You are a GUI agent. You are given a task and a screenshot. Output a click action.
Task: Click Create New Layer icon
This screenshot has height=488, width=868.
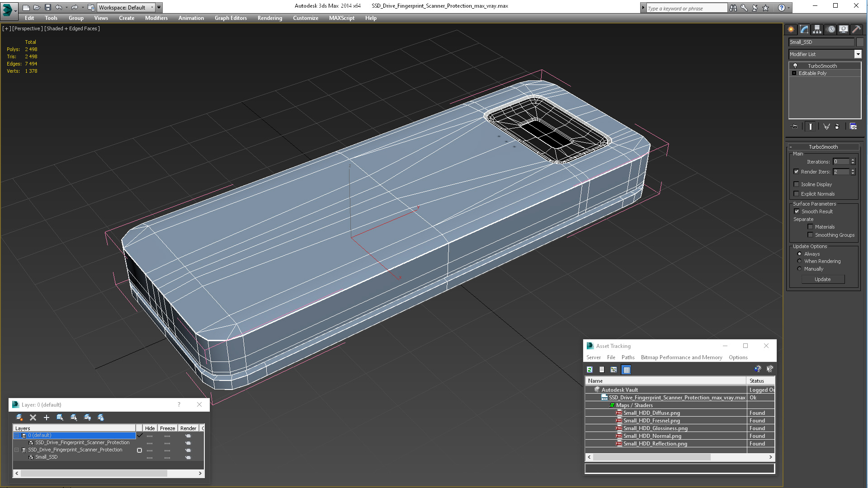click(19, 418)
